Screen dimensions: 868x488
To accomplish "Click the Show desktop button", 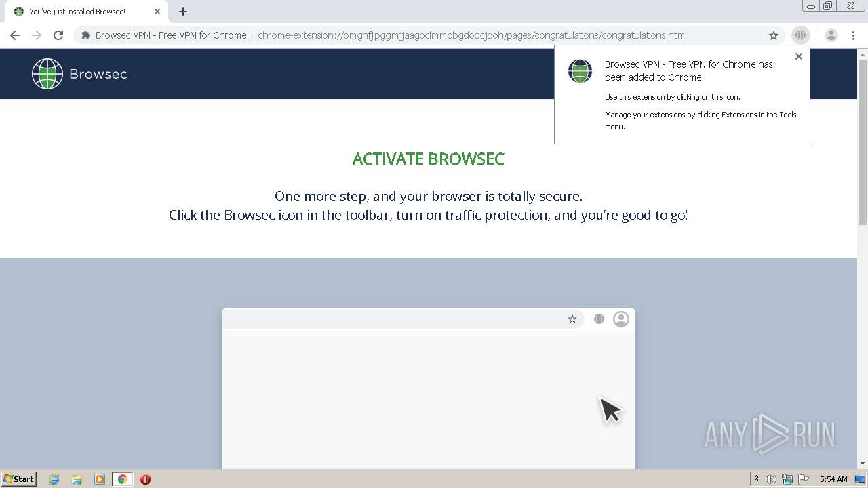I will tap(861, 479).
